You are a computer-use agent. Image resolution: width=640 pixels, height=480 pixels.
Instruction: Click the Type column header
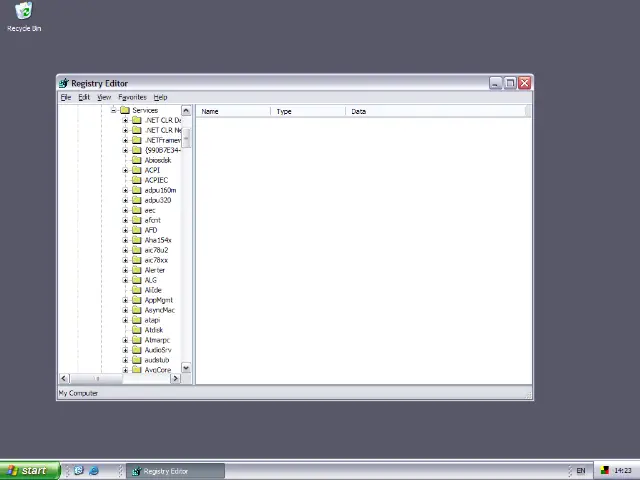[308, 111]
